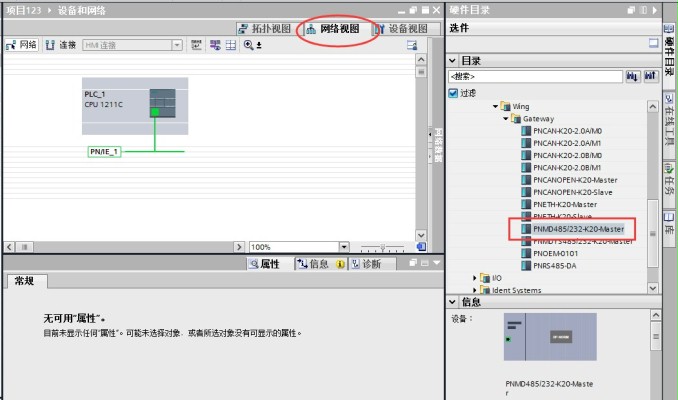Screen dimensions: 678x400
Task: Click the save window settings icon at toolbar right
Action: click(x=412, y=45)
